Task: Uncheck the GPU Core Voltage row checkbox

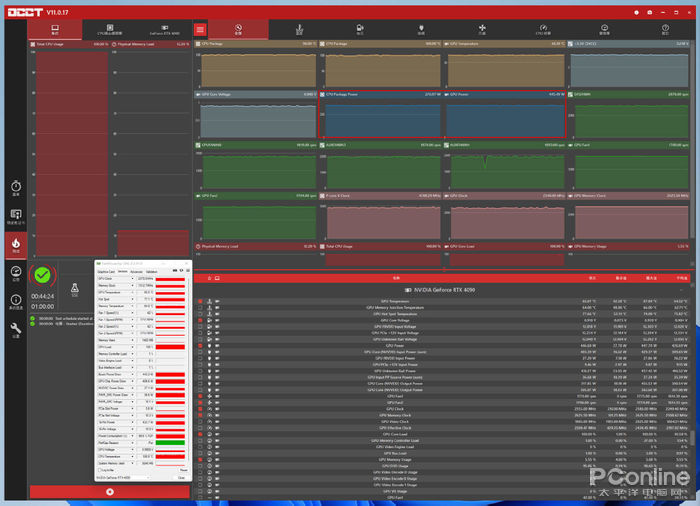Action: point(200,320)
